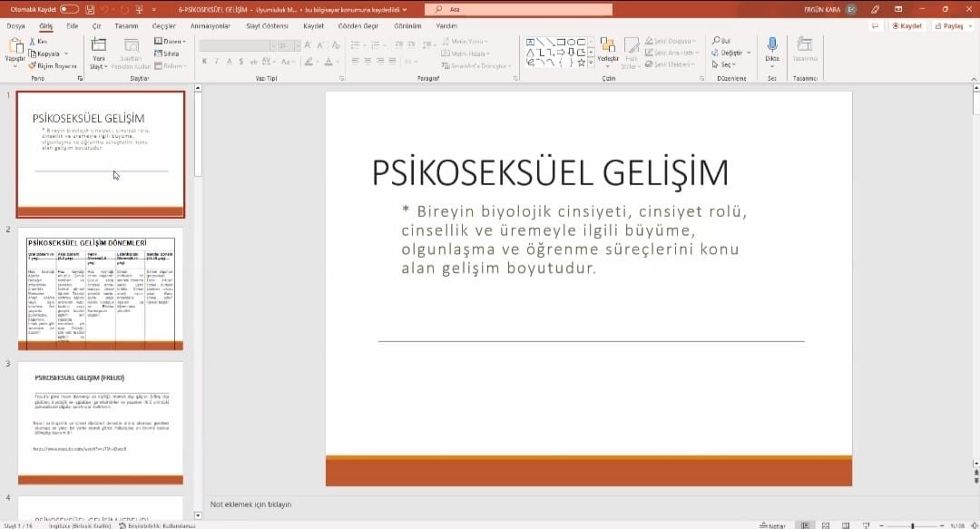
Task: Click the start-from-beginning presentation icon in title bar
Action: [139, 9]
